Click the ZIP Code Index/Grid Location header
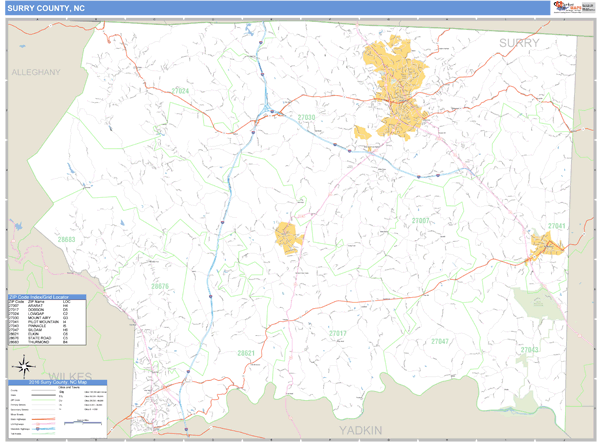 [x=47, y=297]
